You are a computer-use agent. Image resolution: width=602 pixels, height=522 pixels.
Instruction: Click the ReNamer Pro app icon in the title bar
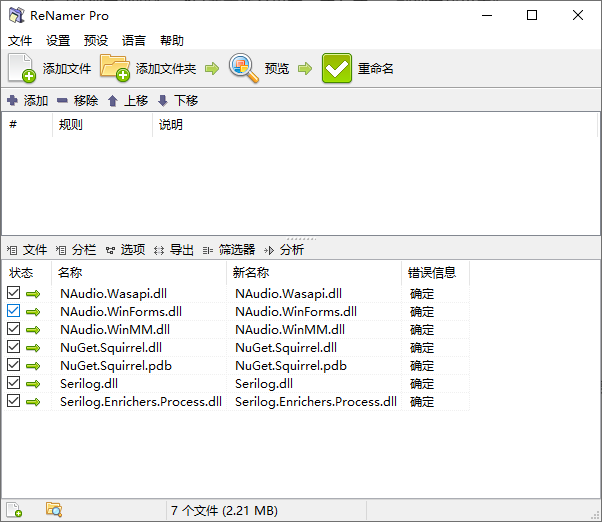coord(17,15)
